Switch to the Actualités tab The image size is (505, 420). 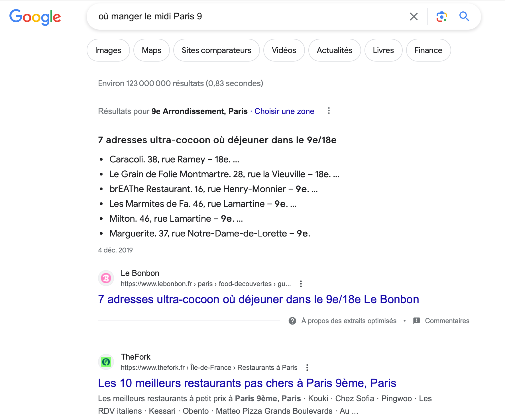point(335,50)
